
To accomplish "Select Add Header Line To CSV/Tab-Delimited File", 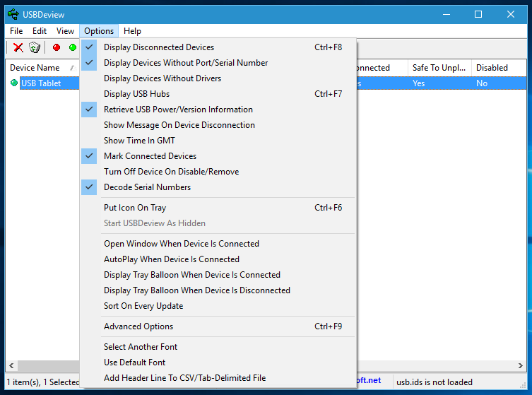I will (x=218, y=378).
